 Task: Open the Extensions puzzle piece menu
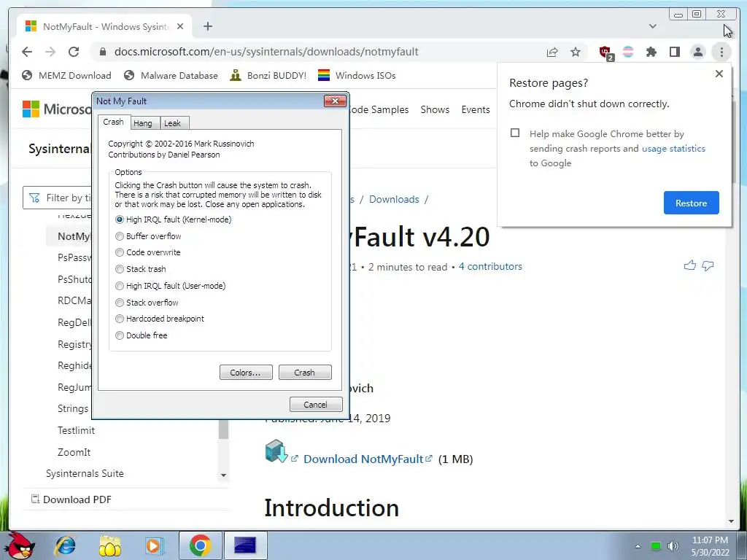click(x=651, y=52)
